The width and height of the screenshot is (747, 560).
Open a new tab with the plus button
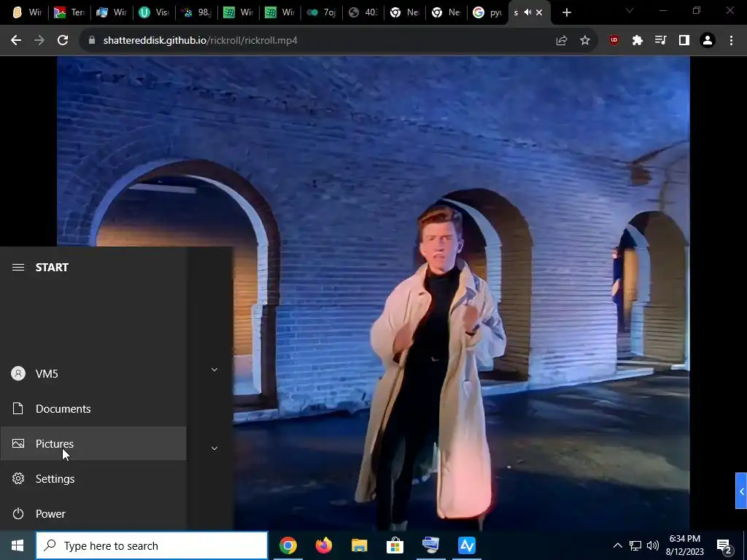tap(566, 12)
